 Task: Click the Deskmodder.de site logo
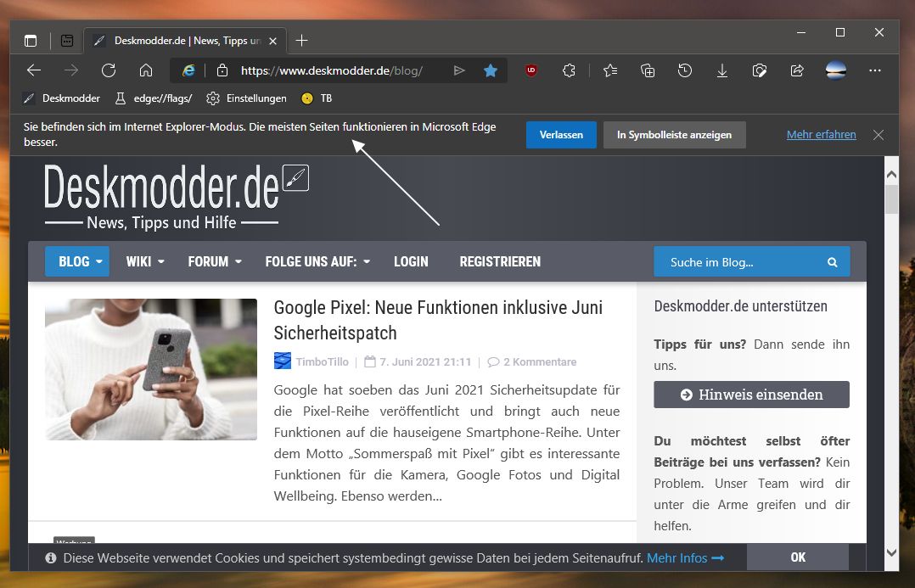(x=177, y=197)
